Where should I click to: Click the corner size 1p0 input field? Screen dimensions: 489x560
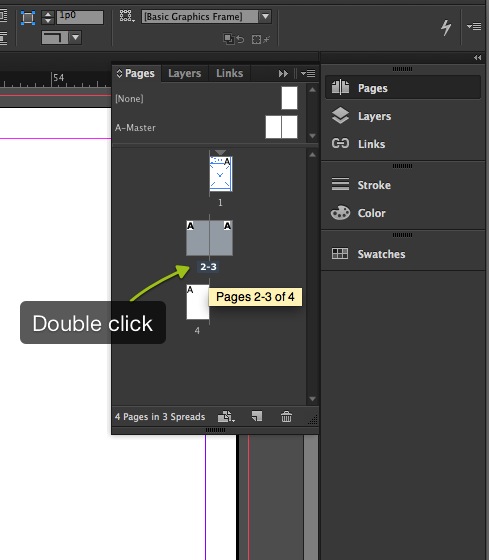click(80, 17)
